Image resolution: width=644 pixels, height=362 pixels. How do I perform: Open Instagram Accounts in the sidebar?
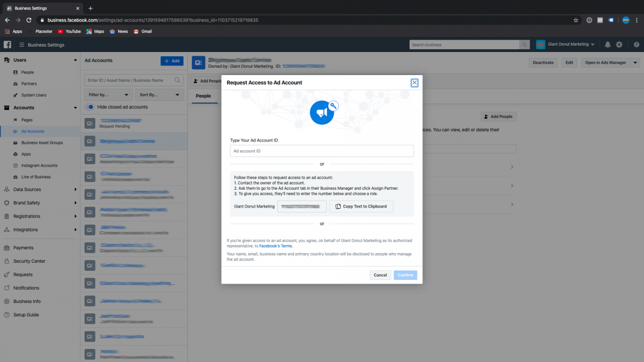click(x=39, y=165)
